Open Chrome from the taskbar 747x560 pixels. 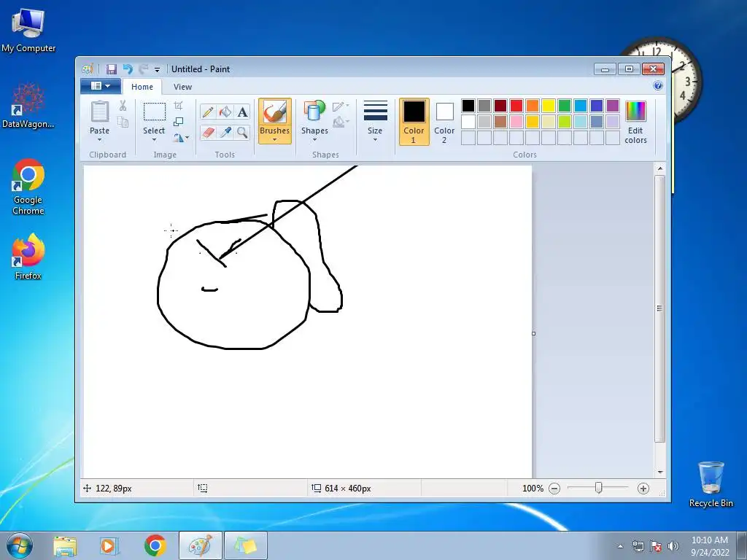[155, 545]
